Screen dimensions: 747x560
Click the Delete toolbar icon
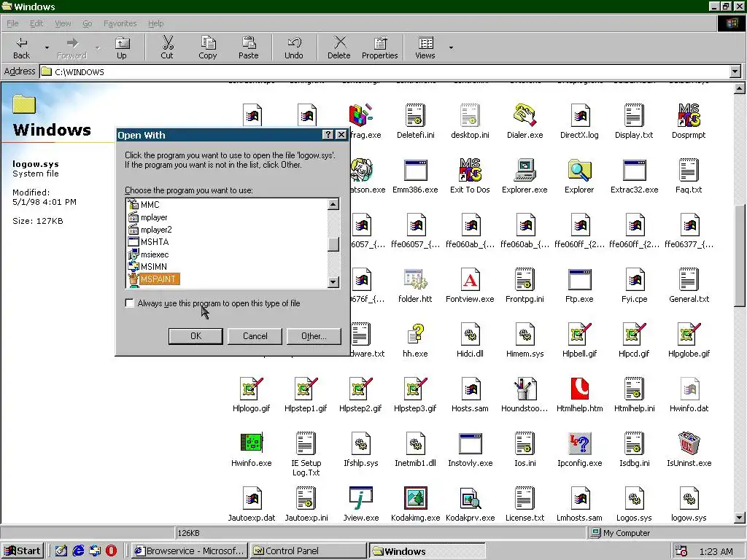[339, 42]
